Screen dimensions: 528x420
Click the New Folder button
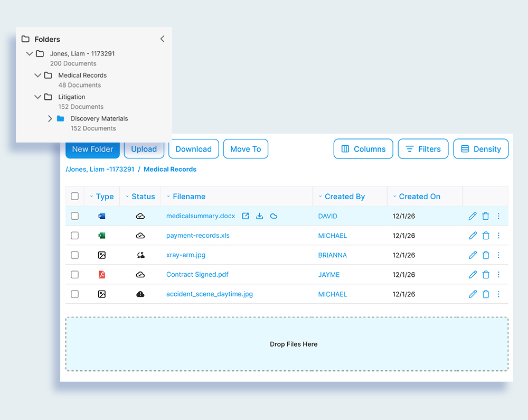92,150
